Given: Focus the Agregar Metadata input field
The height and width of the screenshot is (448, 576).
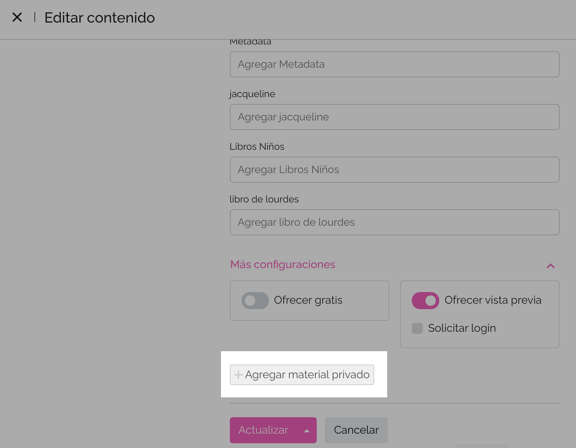Looking at the screenshot, I should point(395,64).
